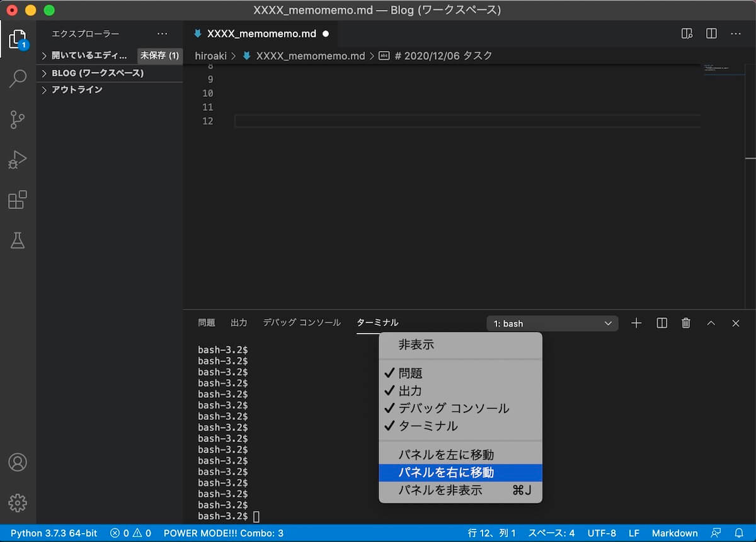Screen dimensions: 756x542
Task: Click hiroaki breadcrumb
Action: pyautogui.click(x=210, y=56)
